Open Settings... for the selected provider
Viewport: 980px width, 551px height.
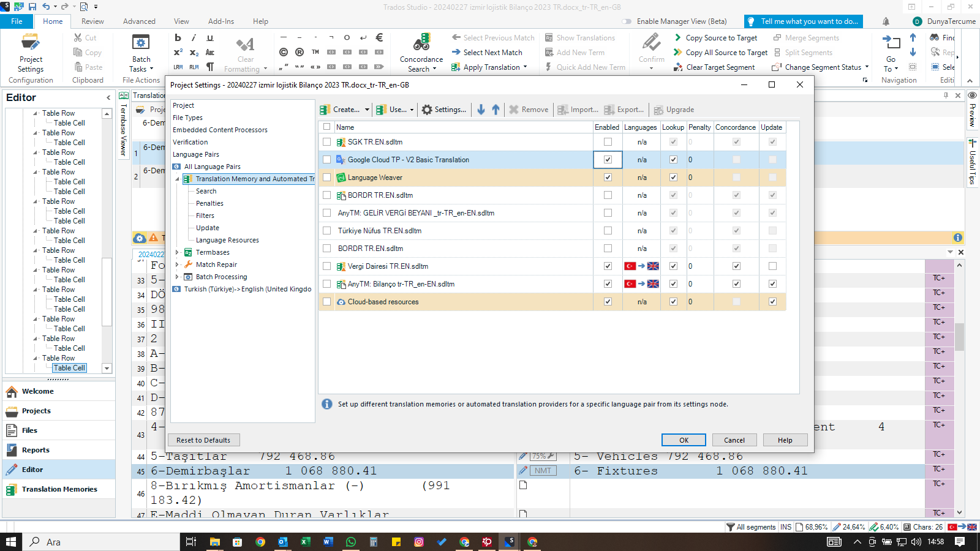pos(444,110)
